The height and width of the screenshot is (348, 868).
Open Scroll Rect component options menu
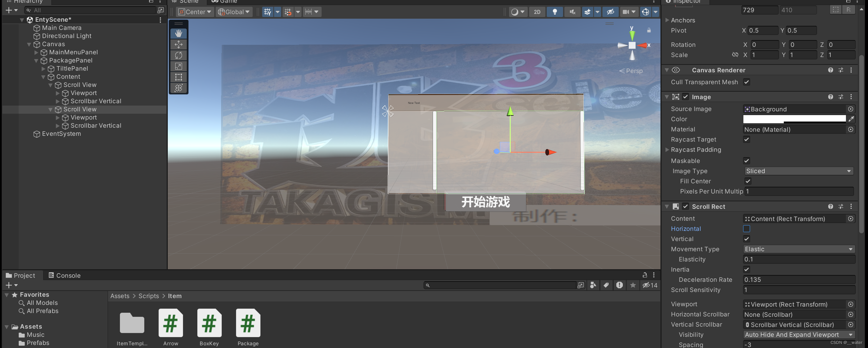851,206
